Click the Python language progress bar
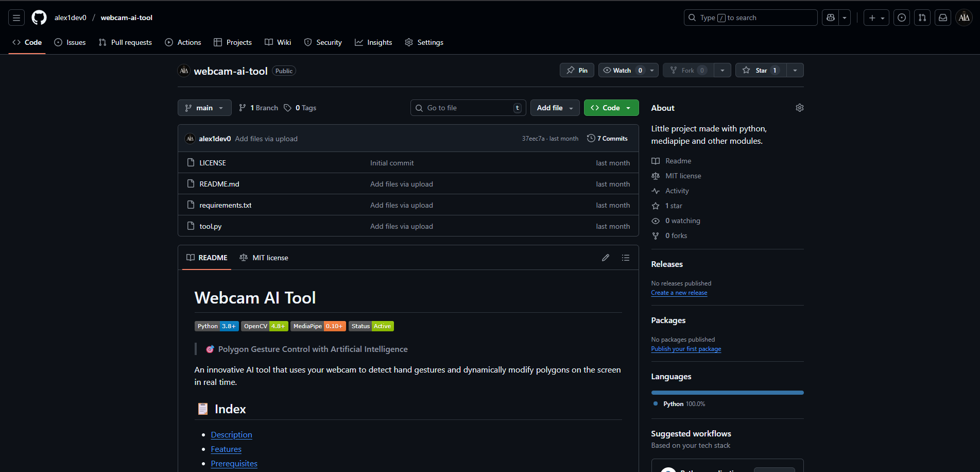 [x=727, y=393]
